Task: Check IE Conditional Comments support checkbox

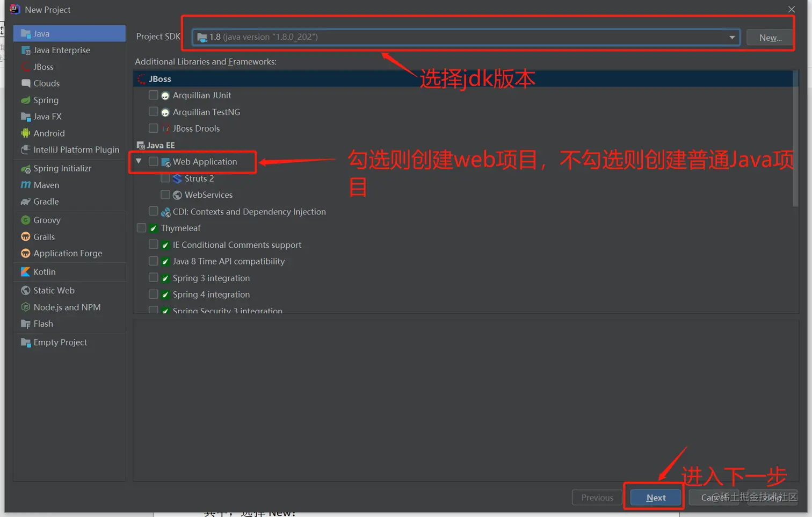Action: 154,245
